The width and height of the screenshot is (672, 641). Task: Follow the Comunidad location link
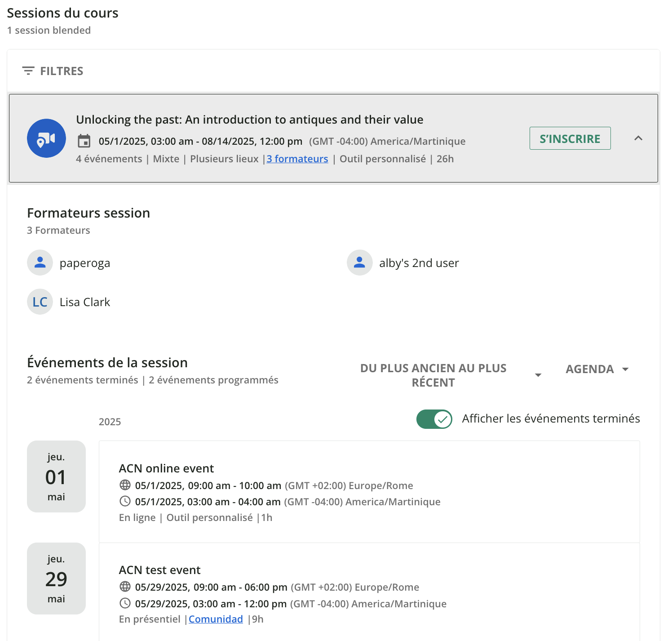(216, 619)
